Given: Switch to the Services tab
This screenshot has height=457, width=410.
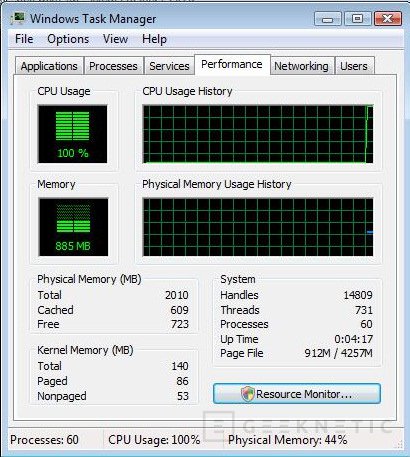Looking at the screenshot, I should (x=169, y=66).
